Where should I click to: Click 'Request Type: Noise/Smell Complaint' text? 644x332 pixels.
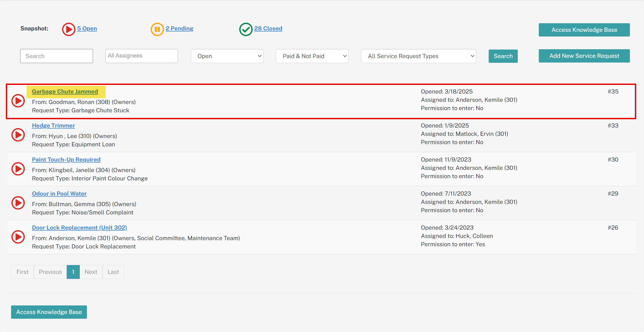click(83, 212)
